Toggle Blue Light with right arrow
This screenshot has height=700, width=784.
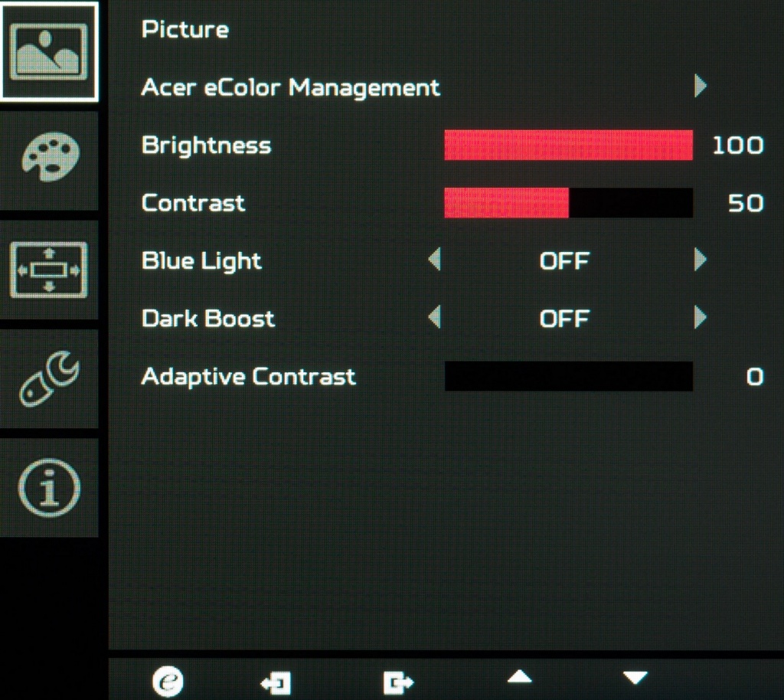click(701, 260)
